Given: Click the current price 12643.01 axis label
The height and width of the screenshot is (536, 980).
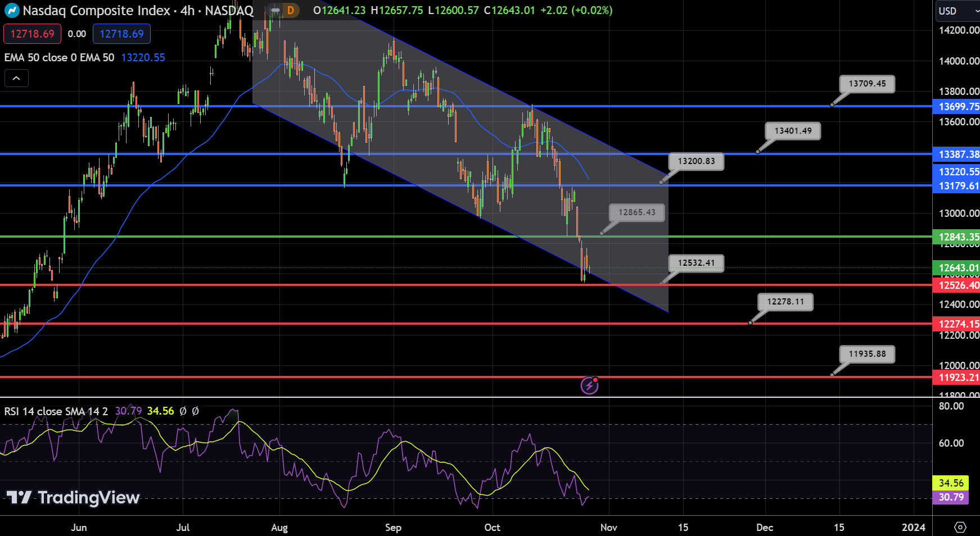Looking at the screenshot, I should point(956,268).
